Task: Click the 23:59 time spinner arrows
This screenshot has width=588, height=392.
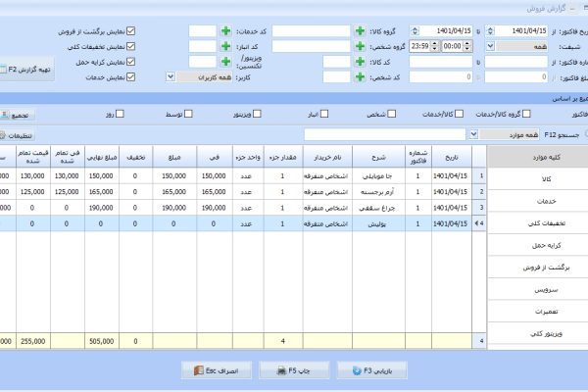Action: coord(434,46)
